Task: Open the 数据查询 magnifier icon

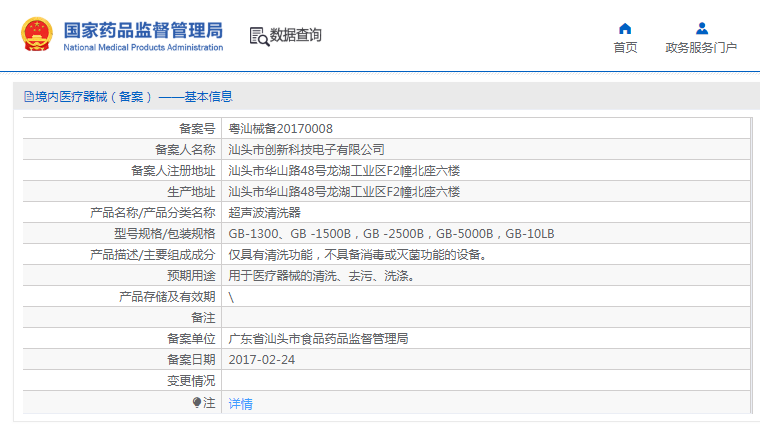Action: [259, 37]
